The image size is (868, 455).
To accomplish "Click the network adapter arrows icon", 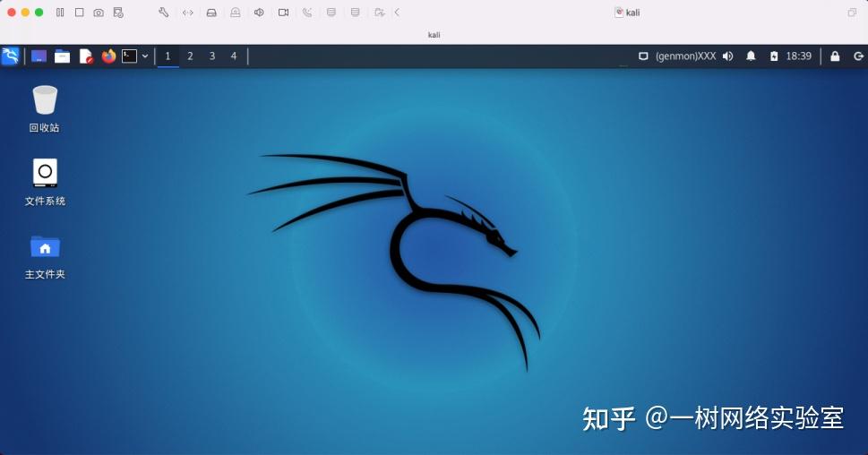I will (187, 13).
